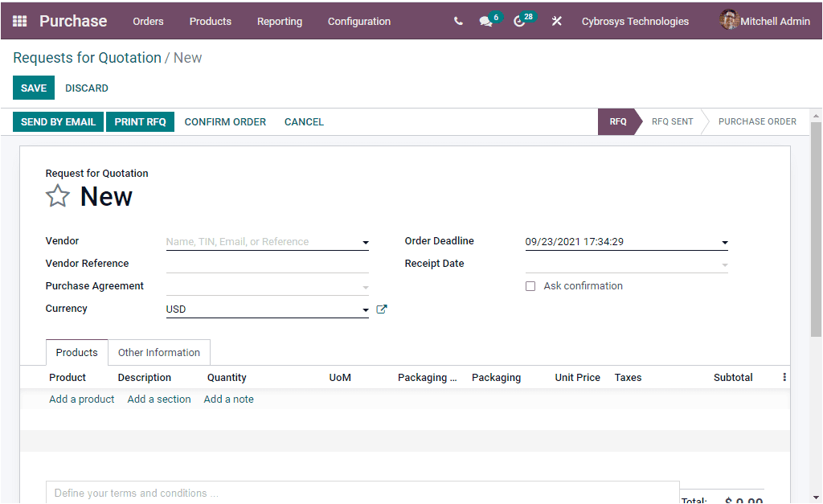
Task: Enable the Ask confirmation checkbox
Action: coord(530,286)
